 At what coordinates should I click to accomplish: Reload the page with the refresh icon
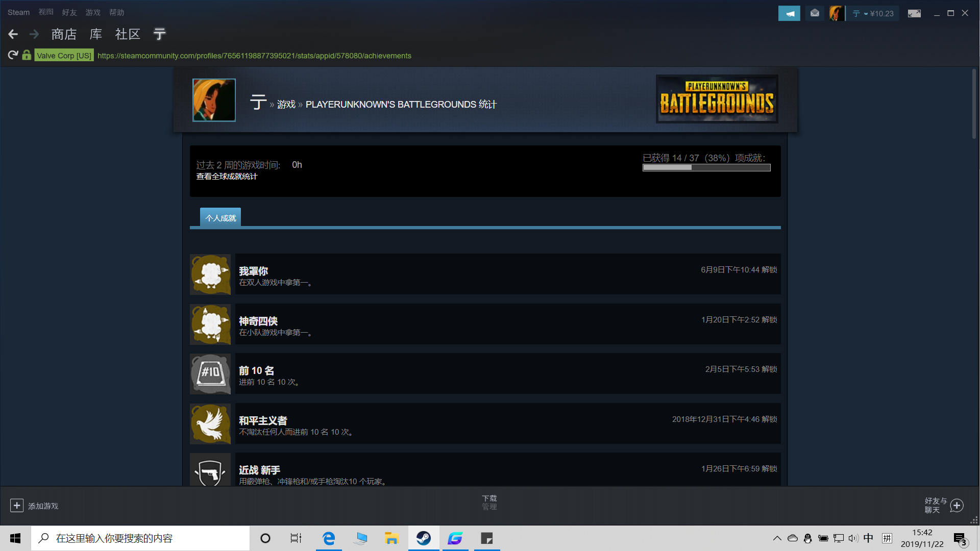click(13, 55)
